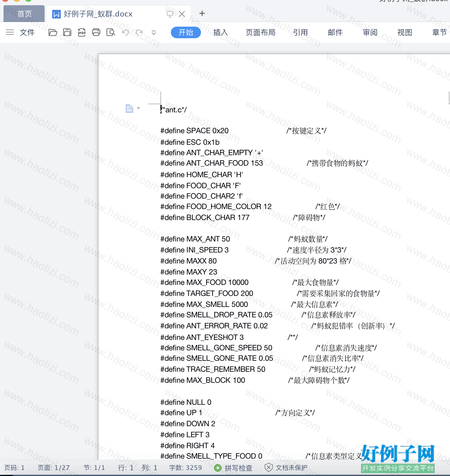Export document using the PDF icon
Screen dimensions: 450x476
pos(82,32)
